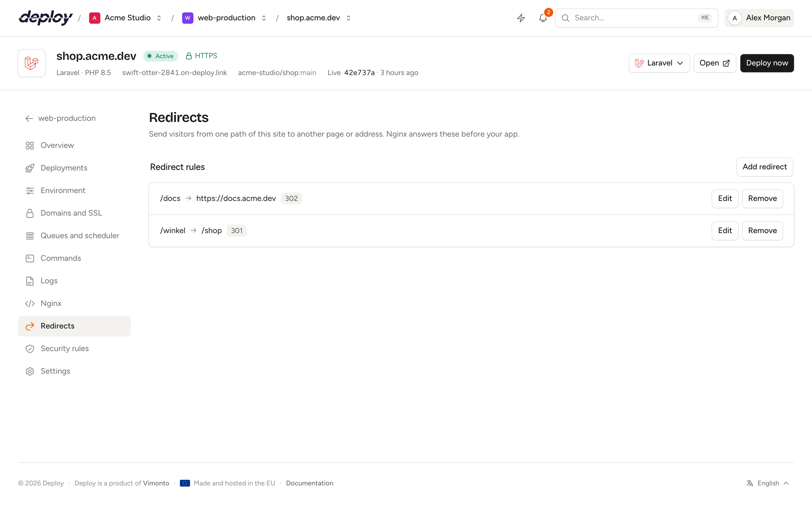Open Domains and SSL section

click(74, 213)
